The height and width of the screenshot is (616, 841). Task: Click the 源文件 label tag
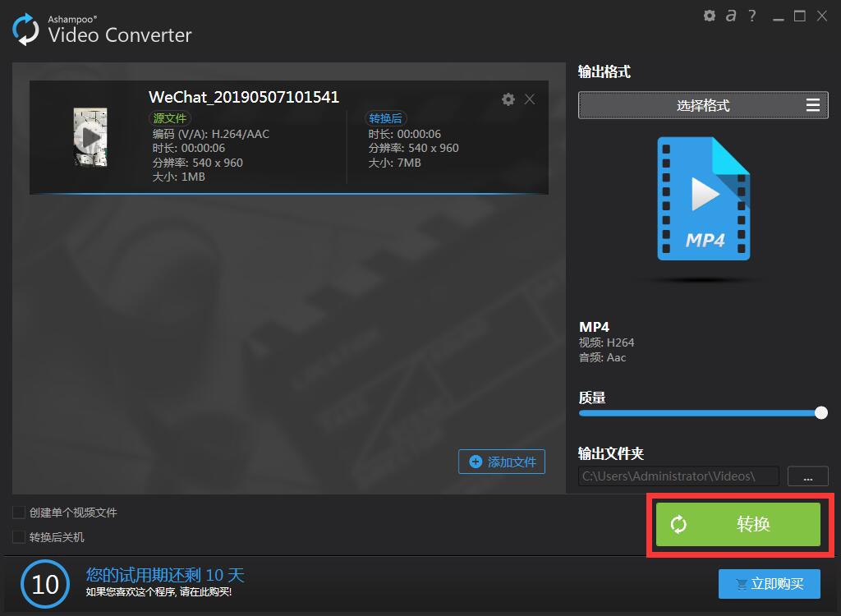[x=169, y=118]
